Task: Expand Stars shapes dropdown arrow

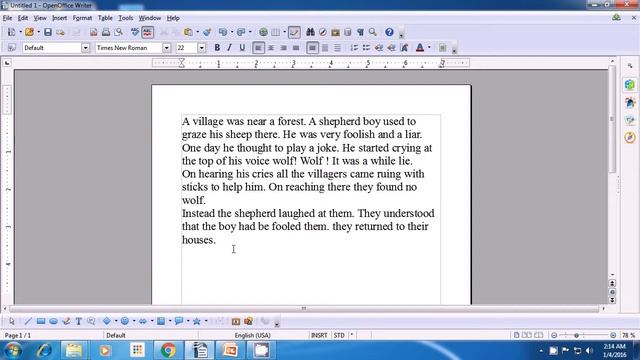Action: point(206,321)
